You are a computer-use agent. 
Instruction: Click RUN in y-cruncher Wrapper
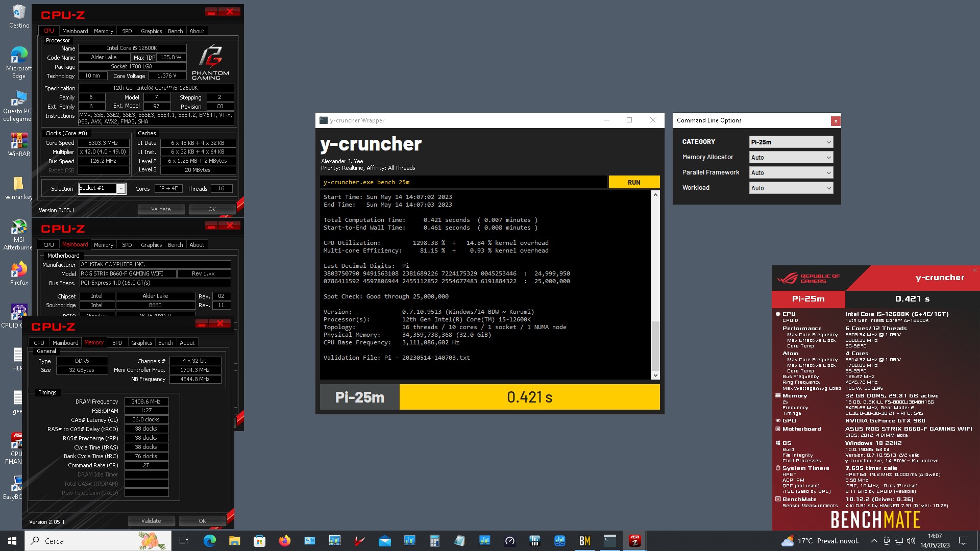pos(634,182)
